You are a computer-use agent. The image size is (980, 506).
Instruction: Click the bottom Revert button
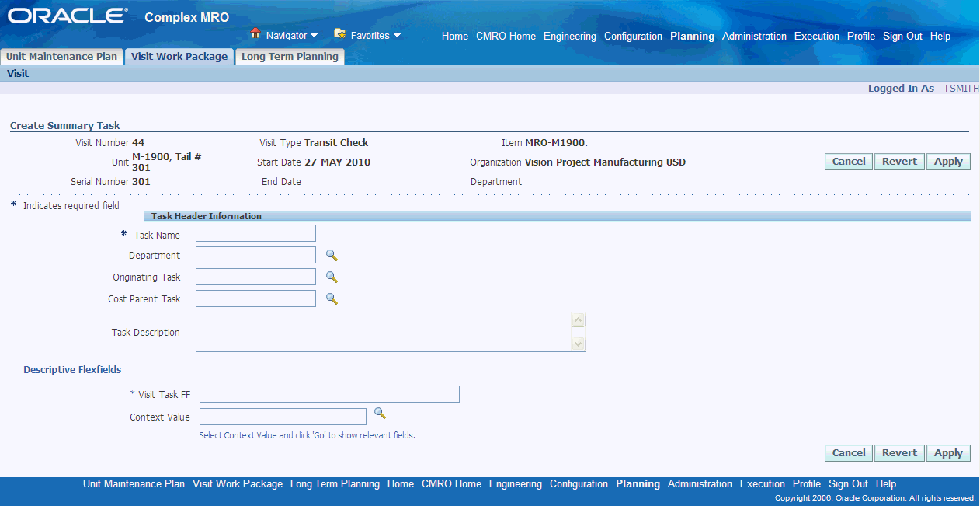899,453
